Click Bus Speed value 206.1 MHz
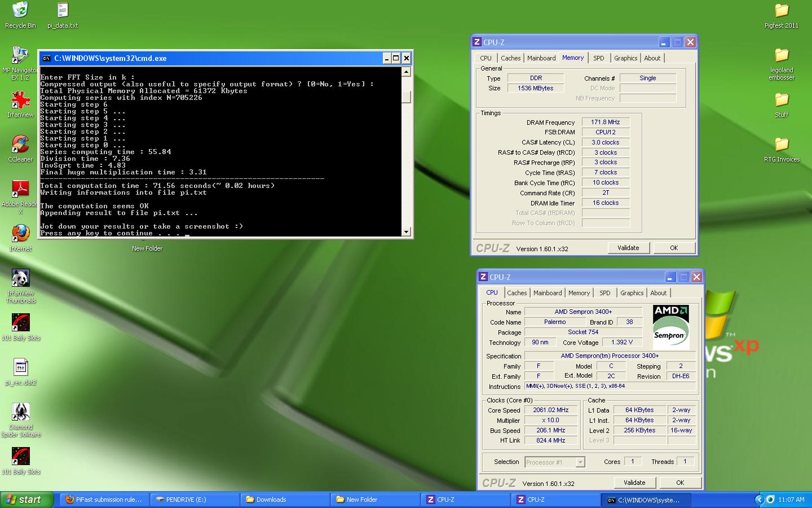This screenshot has width=812, height=508. 551,430
